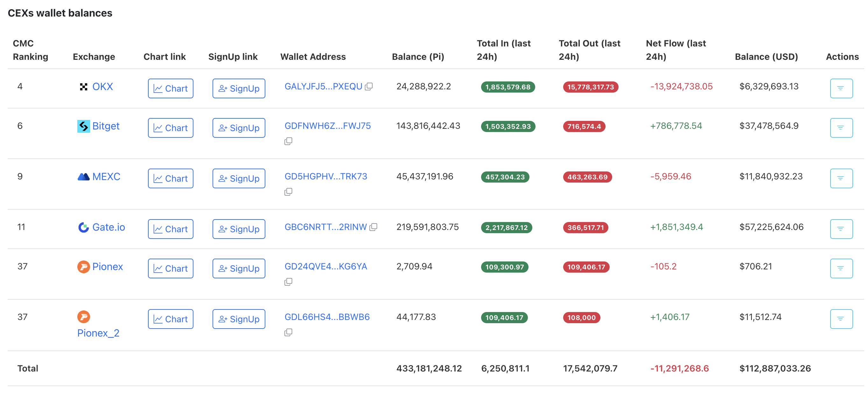
Task: Open the SignUp page for MEXC
Action: [x=239, y=178]
